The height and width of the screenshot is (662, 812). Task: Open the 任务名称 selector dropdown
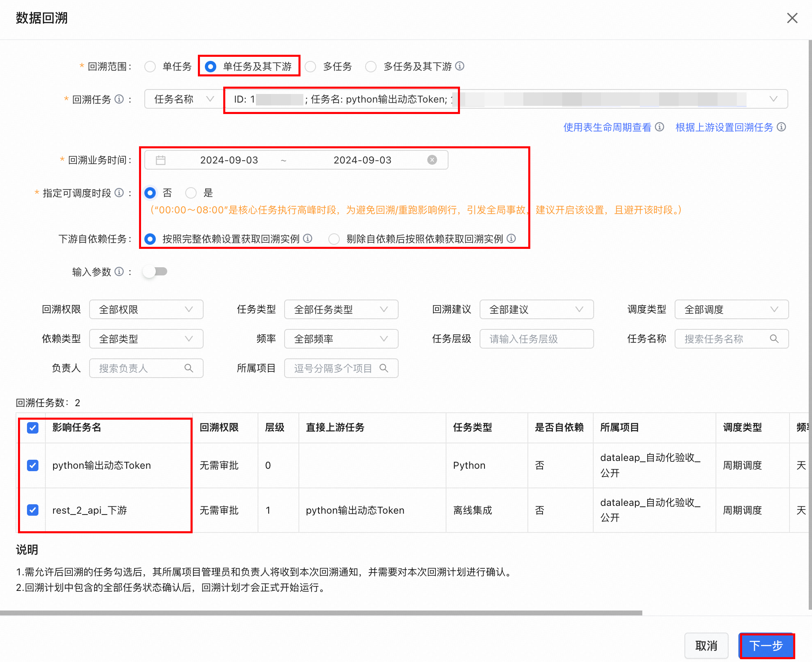coord(183,99)
